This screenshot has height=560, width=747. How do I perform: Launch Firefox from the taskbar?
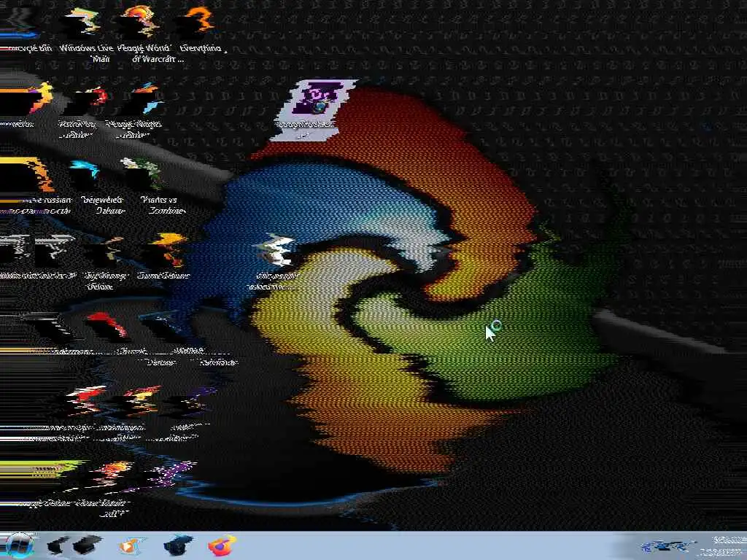tap(222, 545)
